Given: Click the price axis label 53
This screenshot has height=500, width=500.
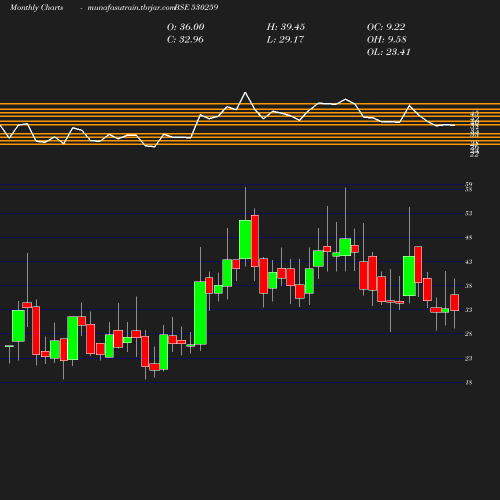Looking at the screenshot, I should click(469, 213).
